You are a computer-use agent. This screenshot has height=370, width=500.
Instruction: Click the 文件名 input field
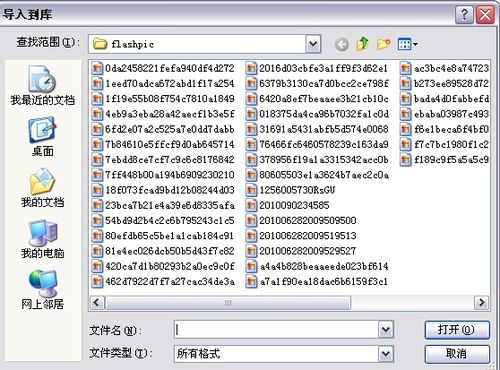pyautogui.click(x=276, y=330)
